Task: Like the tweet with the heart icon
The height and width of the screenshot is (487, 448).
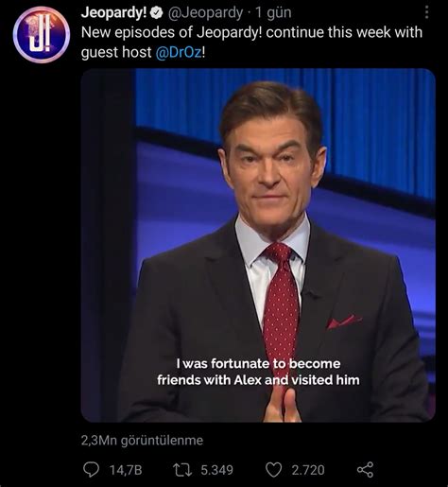Action: [x=273, y=470]
